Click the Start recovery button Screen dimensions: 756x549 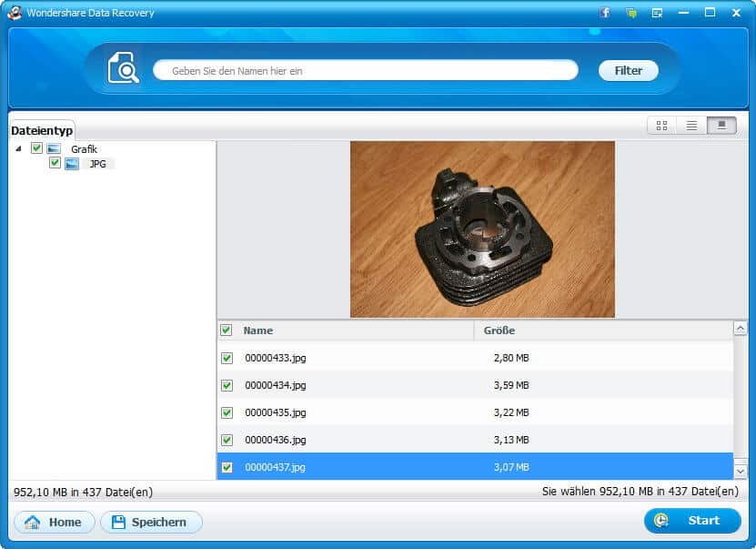[692, 521]
